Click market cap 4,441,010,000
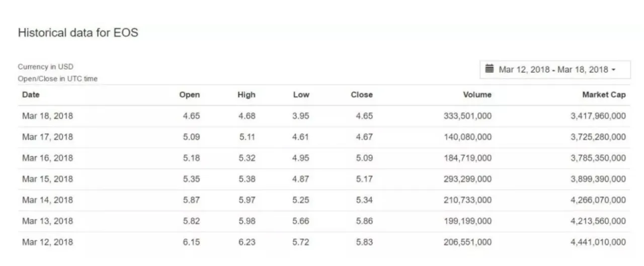 tap(599, 242)
